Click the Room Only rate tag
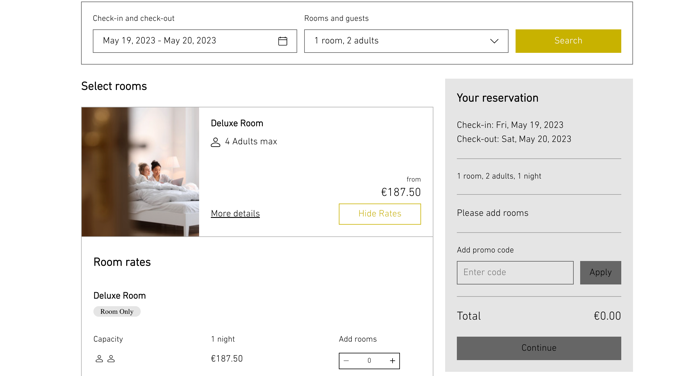700x376 pixels. pyautogui.click(x=117, y=312)
